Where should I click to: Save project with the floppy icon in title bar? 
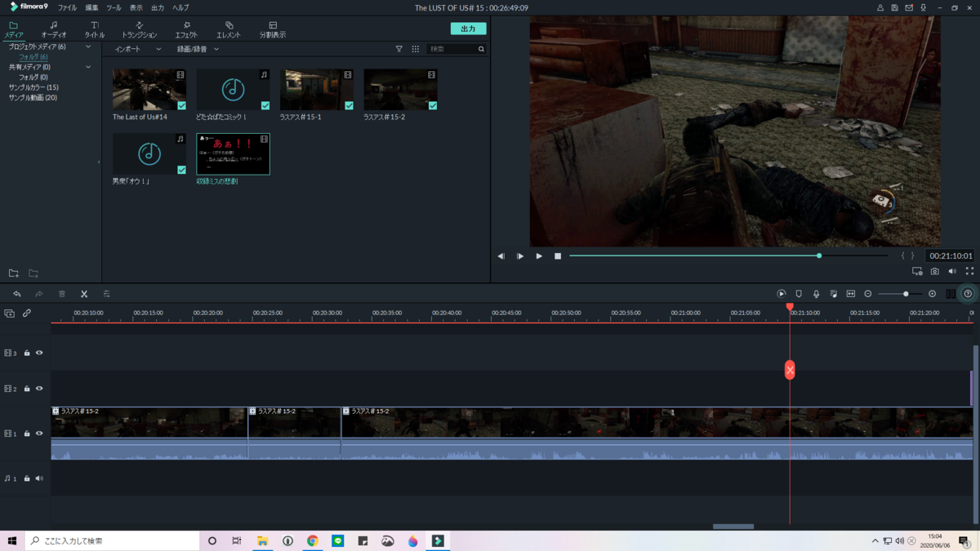(894, 7)
